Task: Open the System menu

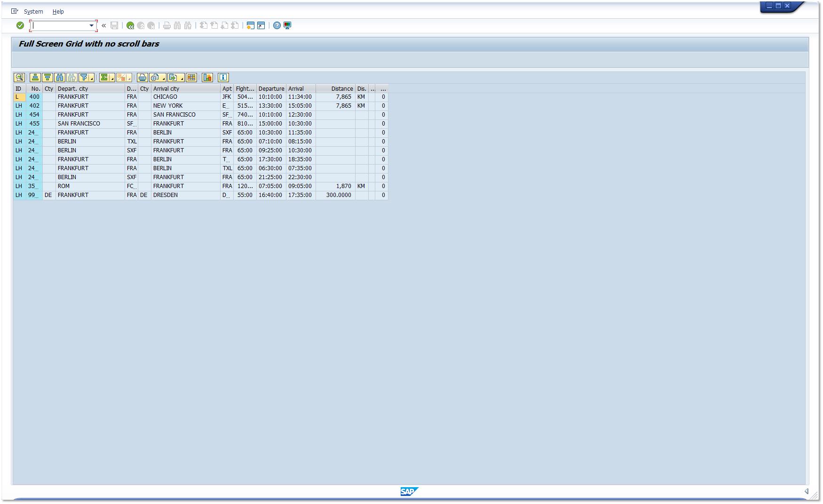Action: point(33,11)
